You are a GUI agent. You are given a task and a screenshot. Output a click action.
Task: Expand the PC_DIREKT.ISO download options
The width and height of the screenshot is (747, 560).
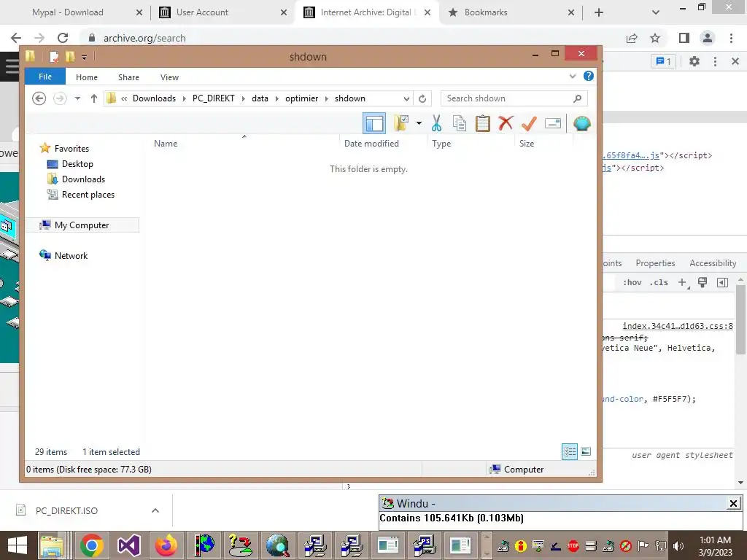155,510
